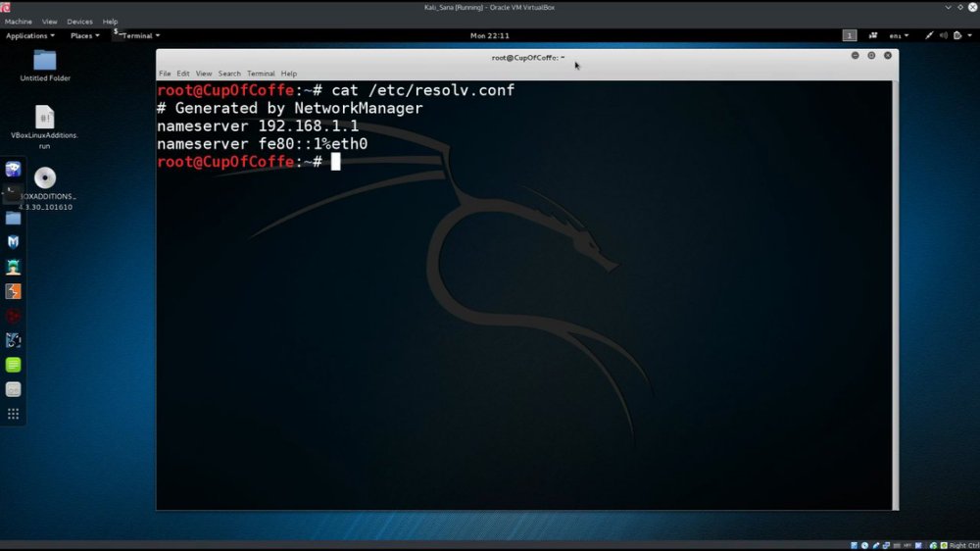Click VirtualBox shared folders status icon

897,546
